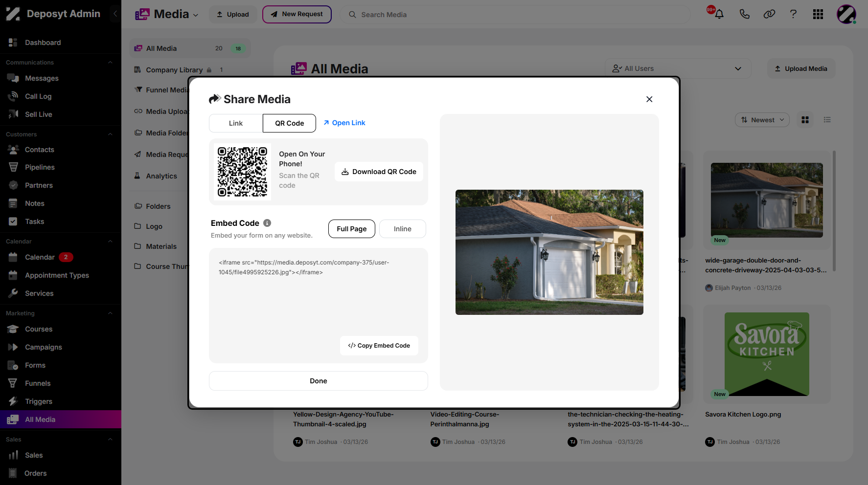
Task: Open the user profile avatar
Action: coord(846,14)
